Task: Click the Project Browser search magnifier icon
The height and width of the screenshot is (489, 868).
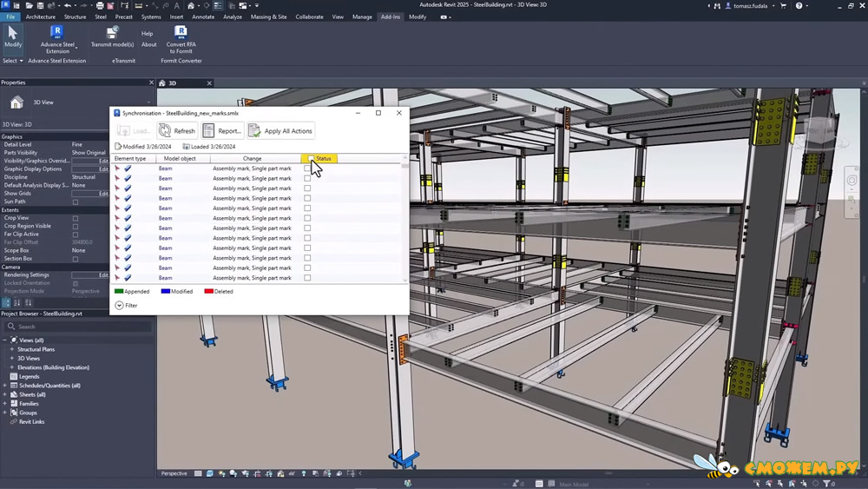Action: click(11, 327)
